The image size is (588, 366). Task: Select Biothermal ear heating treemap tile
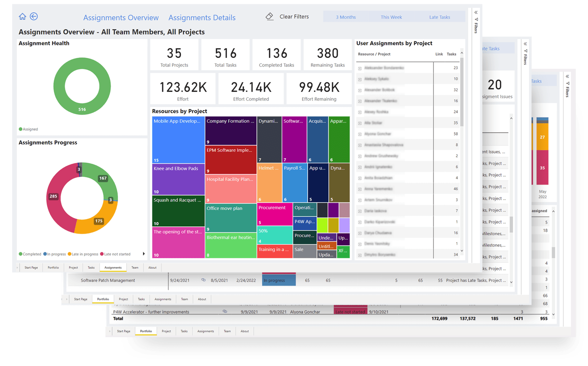231,245
